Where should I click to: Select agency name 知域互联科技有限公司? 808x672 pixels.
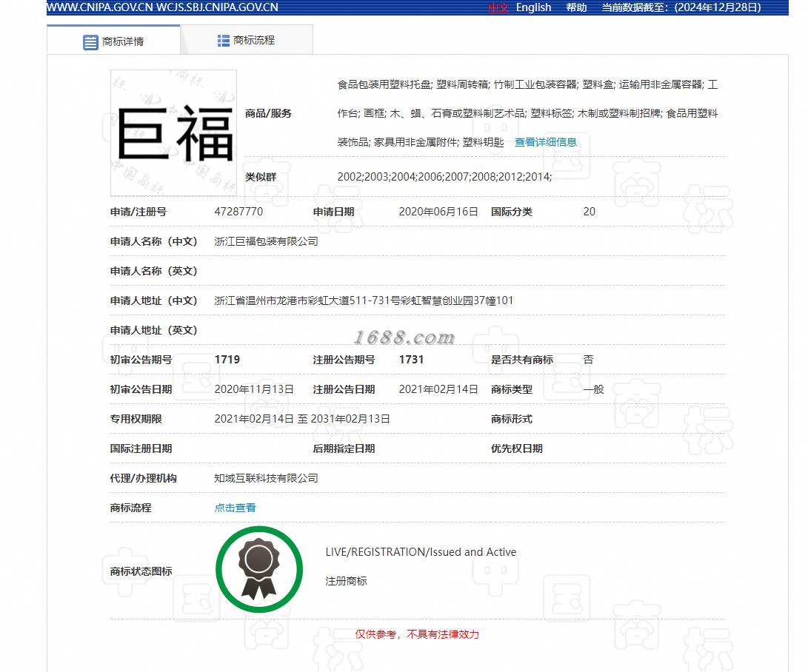click(266, 478)
